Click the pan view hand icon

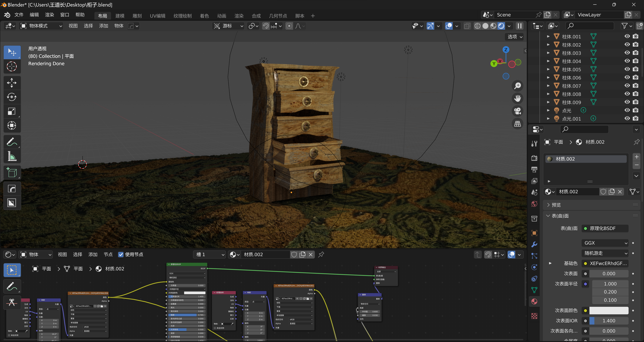tap(517, 98)
